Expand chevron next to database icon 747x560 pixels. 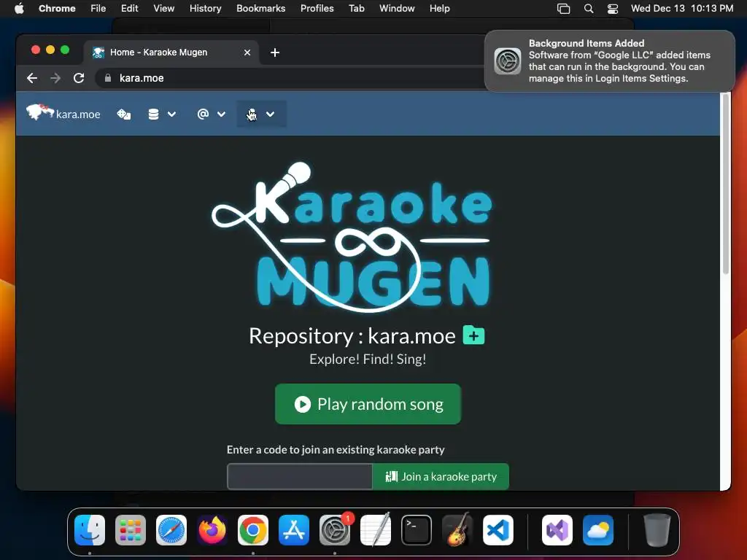(172, 114)
